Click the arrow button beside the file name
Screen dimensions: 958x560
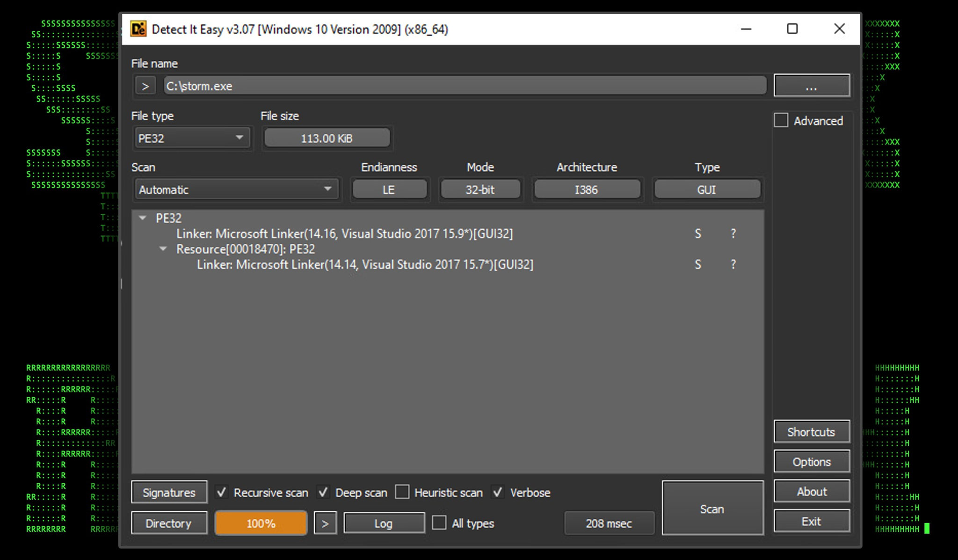145,86
